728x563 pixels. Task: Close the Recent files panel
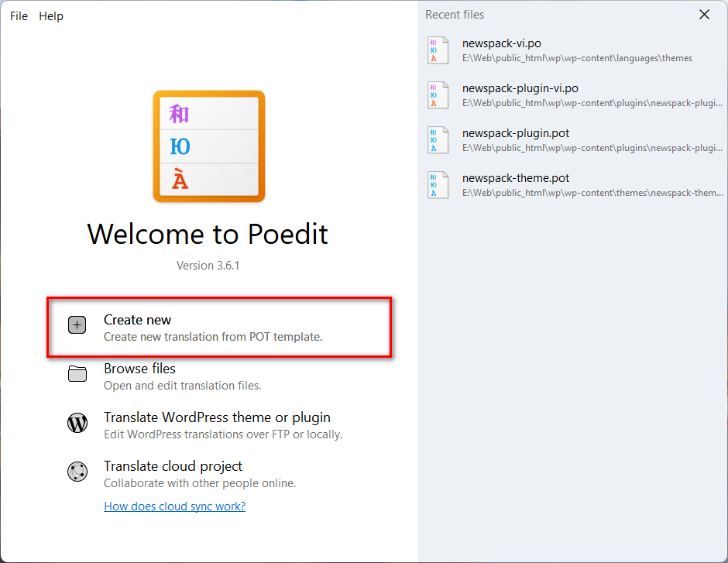704,15
